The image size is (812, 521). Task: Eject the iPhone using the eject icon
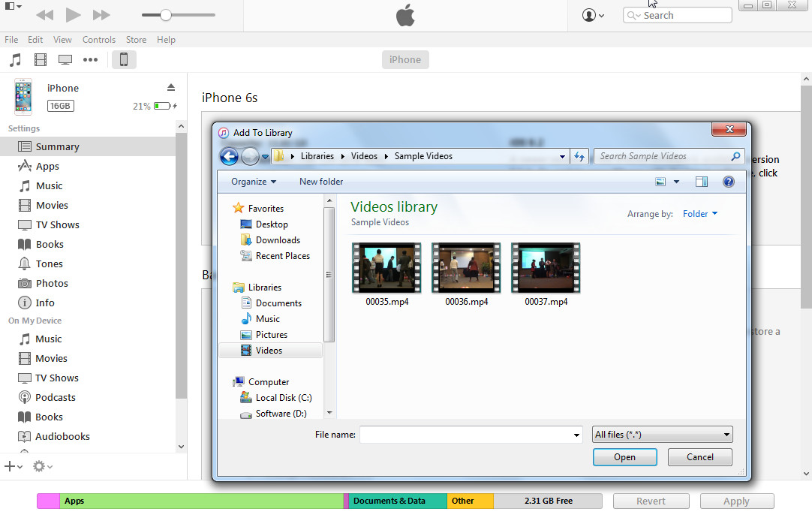coord(171,88)
